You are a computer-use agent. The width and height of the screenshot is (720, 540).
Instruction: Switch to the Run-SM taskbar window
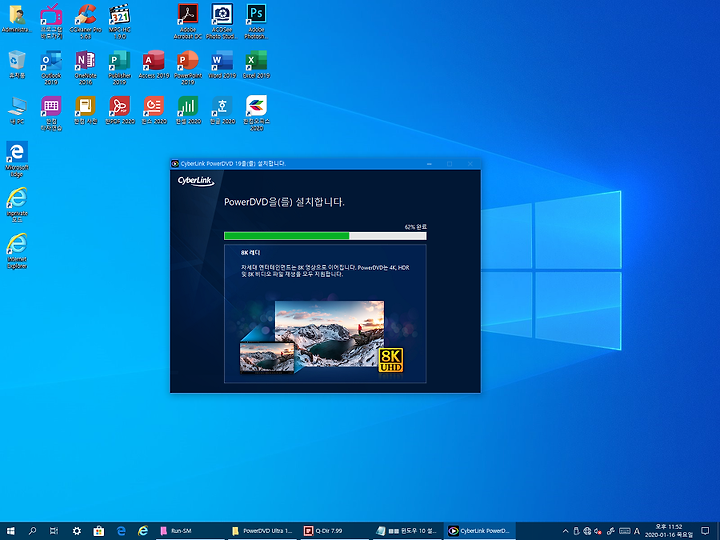189,531
